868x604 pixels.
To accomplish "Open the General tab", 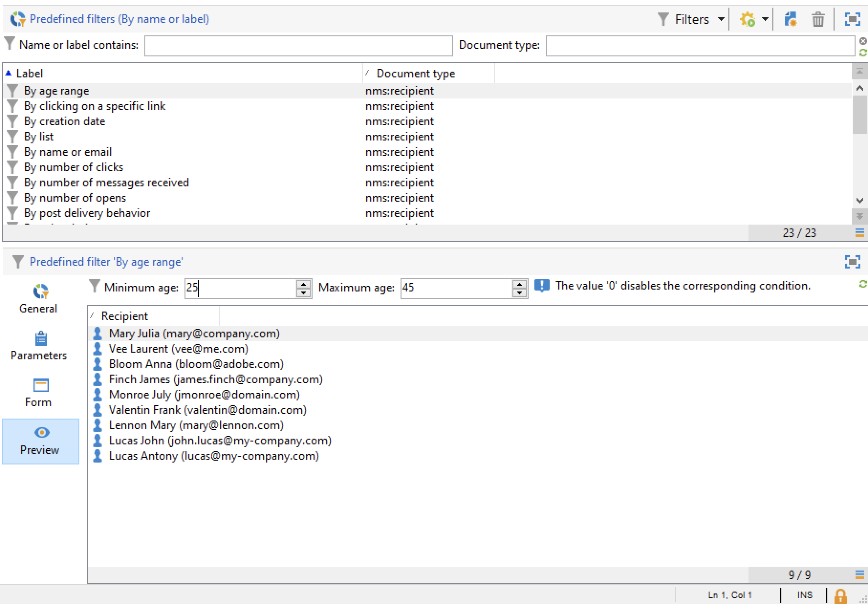I will point(38,299).
